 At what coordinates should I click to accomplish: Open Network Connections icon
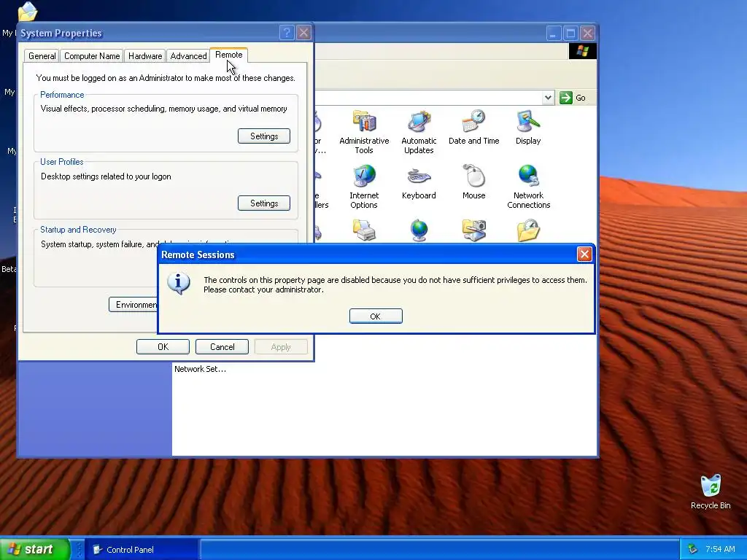tap(528, 186)
